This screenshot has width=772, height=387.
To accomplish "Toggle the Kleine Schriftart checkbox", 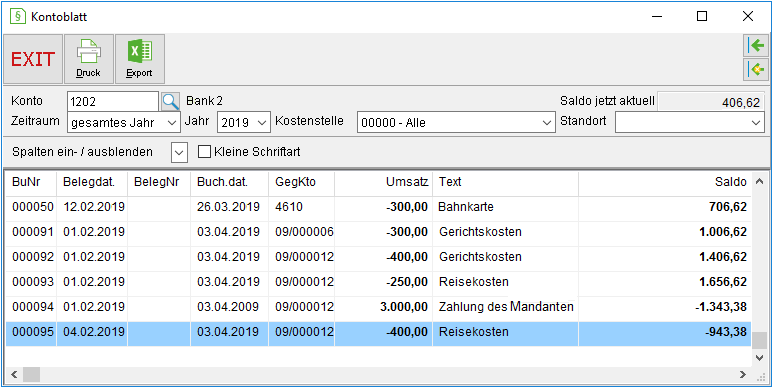I will pyautogui.click(x=204, y=152).
